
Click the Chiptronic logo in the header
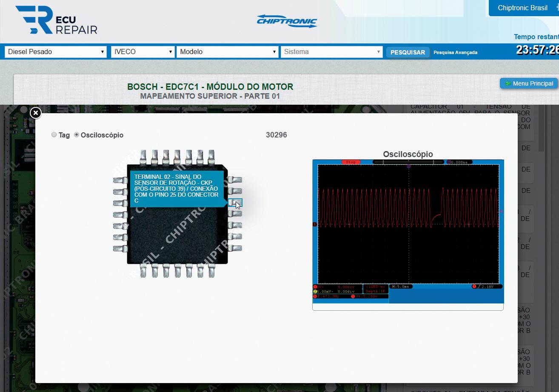click(x=287, y=21)
